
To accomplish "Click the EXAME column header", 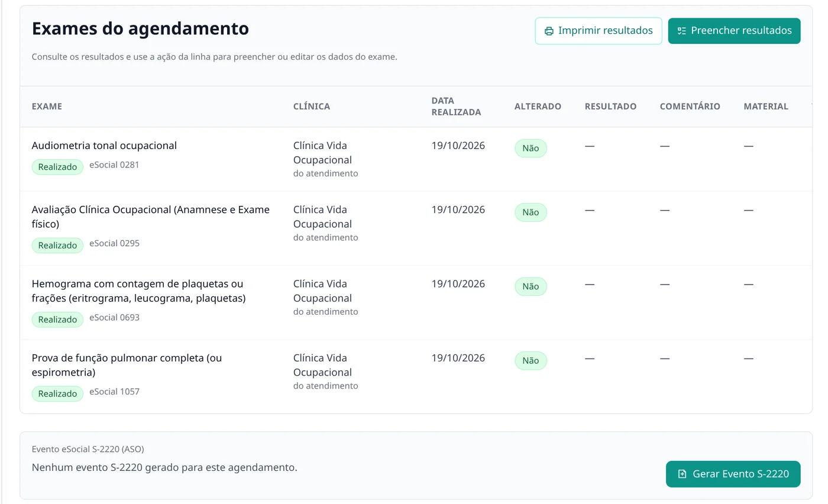I will pos(47,106).
